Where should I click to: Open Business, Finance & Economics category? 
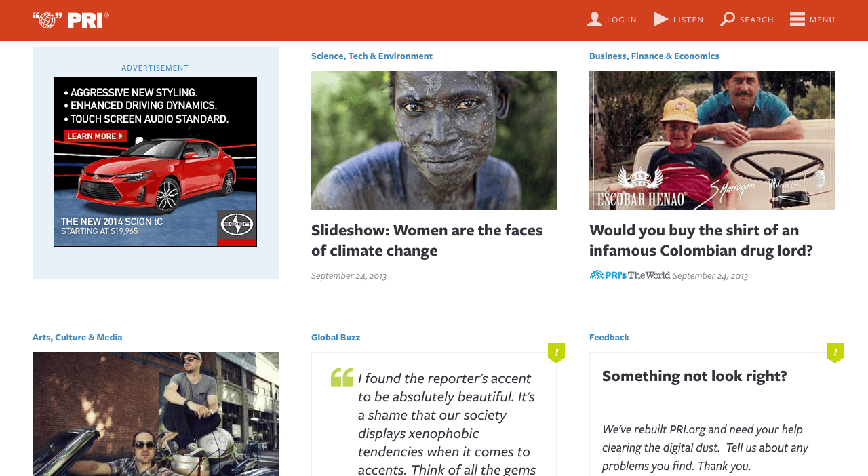(x=654, y=56)
